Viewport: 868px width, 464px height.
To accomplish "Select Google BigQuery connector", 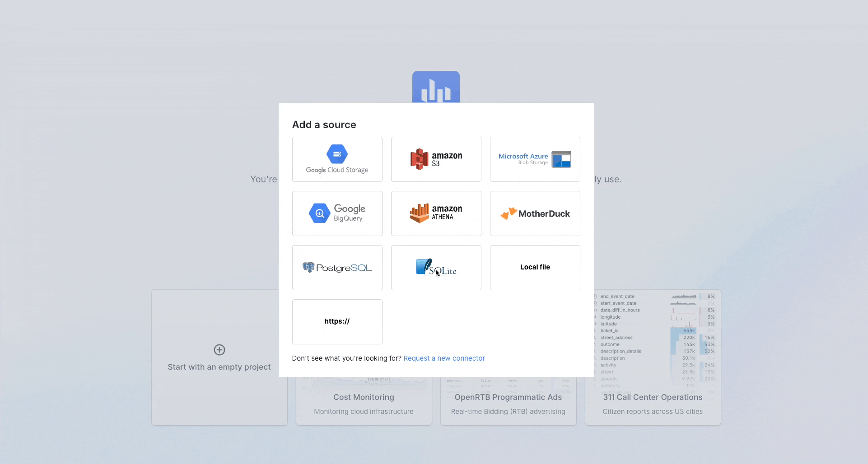I will pos(337,213).
